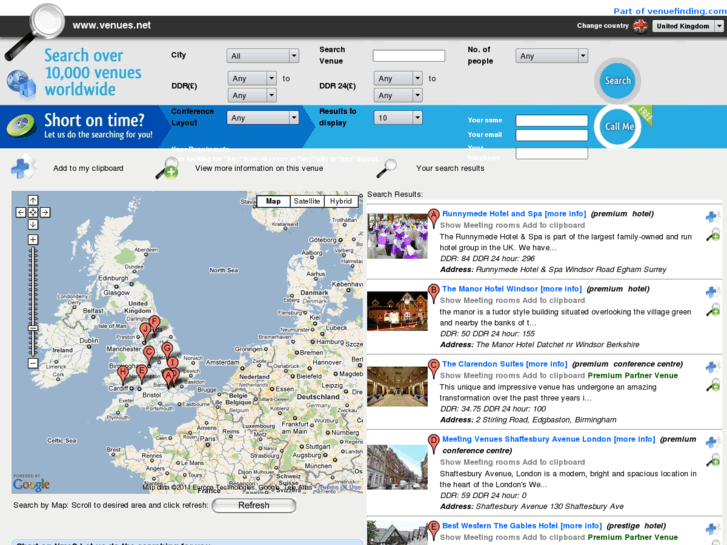
Task: Open the Results to display dropdown
Action: click(398, 118)
